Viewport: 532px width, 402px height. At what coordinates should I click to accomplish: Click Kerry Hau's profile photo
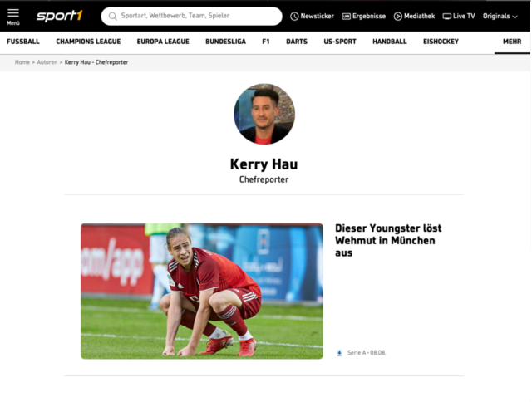click(264, 114)
